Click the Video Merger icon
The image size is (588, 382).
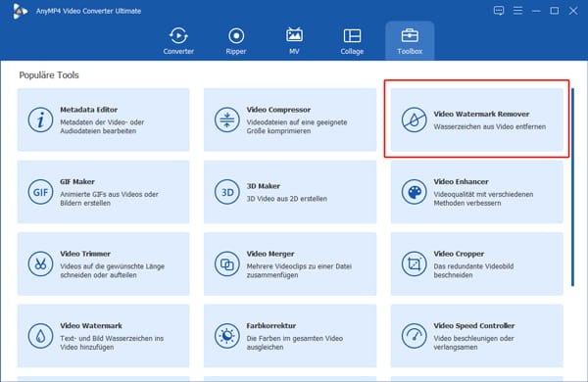tap(227, 263)
